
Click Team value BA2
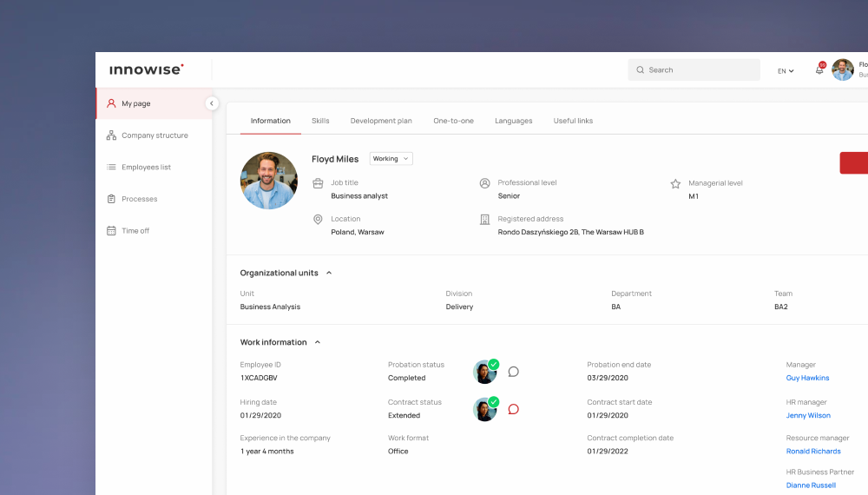click(x=781, y=307)
